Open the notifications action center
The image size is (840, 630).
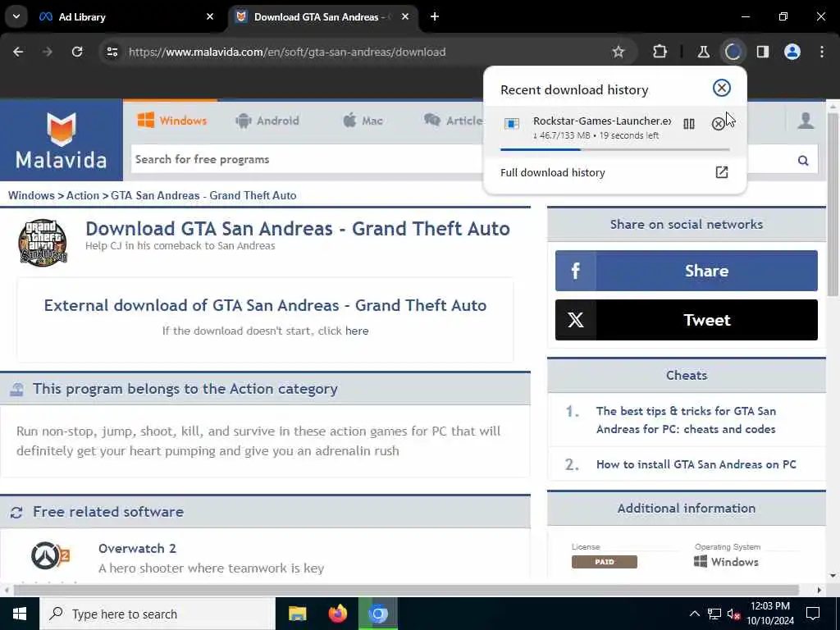point(813,614)
